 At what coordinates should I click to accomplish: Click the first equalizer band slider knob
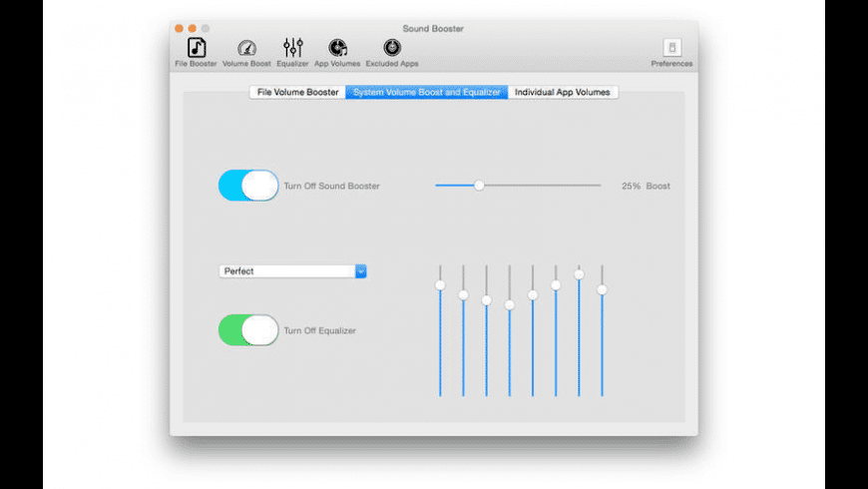[440, 285]
